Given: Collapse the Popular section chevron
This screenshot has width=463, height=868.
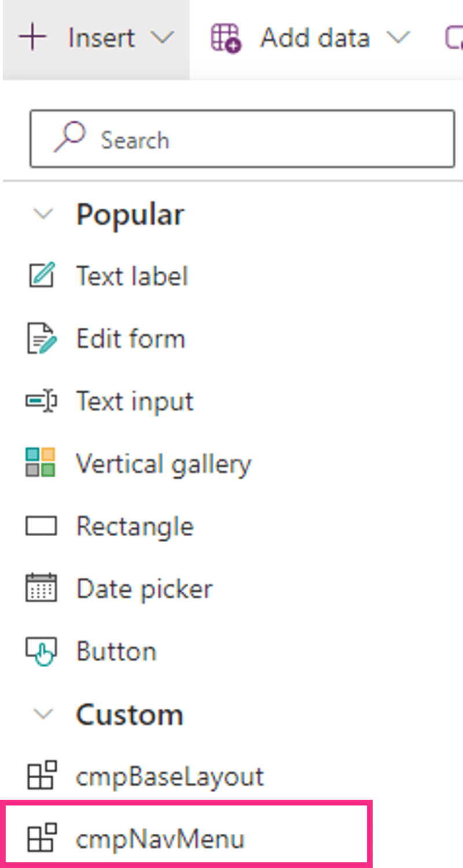Looking at the screenshot, I should (x=43, y=214).
